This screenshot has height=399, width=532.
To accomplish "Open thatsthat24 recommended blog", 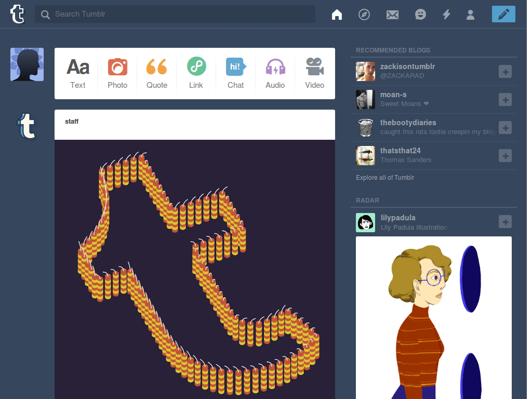I will (401, 151).
